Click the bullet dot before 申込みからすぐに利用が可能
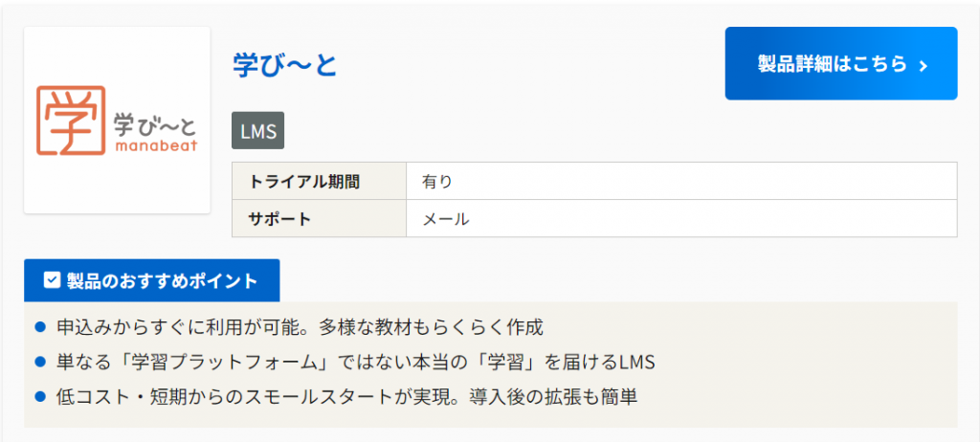This screenshot has width=980, height=442. (x=40, y=327)
